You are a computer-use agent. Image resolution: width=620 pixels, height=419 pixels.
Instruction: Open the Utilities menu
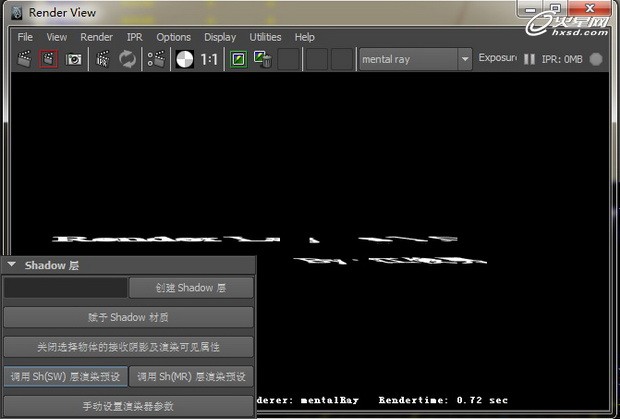tap(265, 37)
